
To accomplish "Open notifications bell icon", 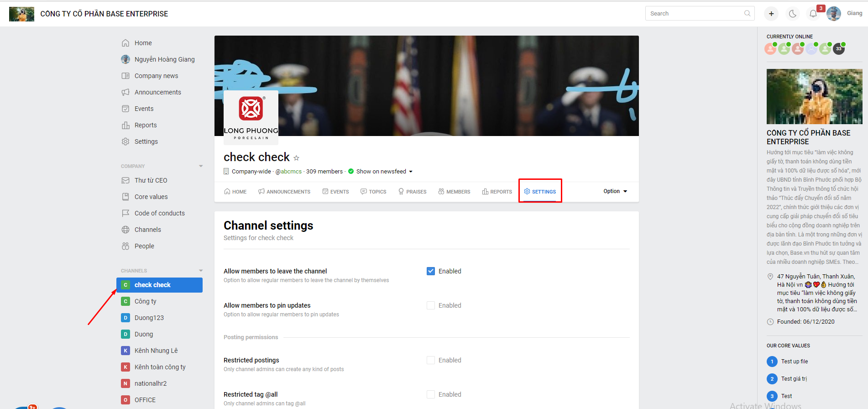I will 813,14.
